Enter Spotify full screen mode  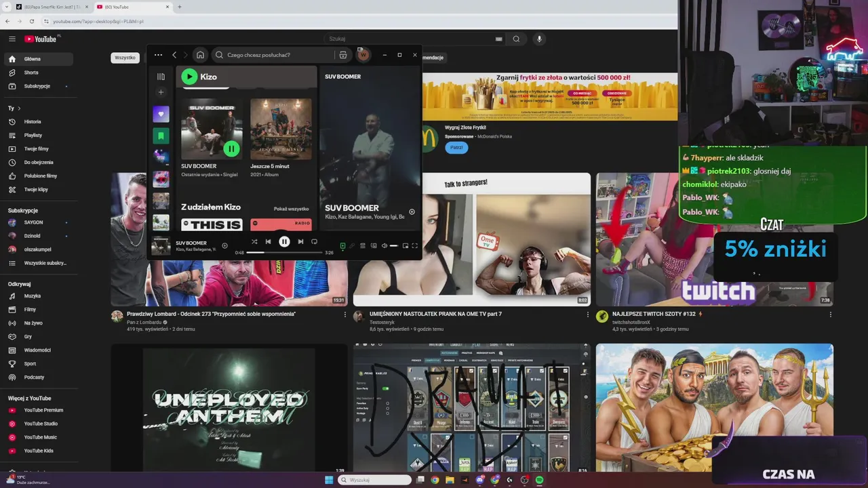click(x=415, y=245)
